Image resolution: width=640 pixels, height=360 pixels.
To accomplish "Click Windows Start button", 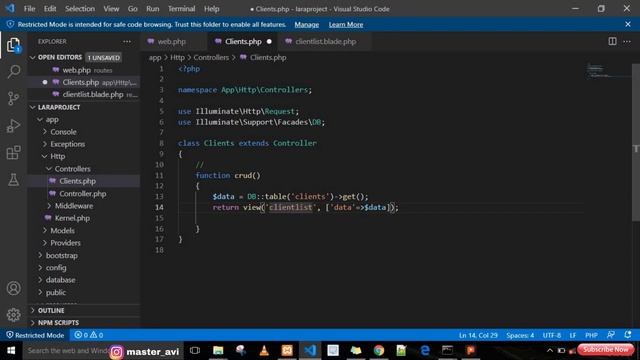I will (x=11, y=350).
